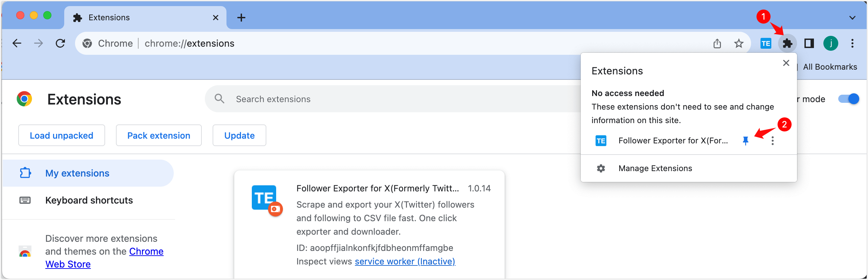Open Chrome's three-dot main menu
This screenshot has height=280, width=868.
coord(852,43)
